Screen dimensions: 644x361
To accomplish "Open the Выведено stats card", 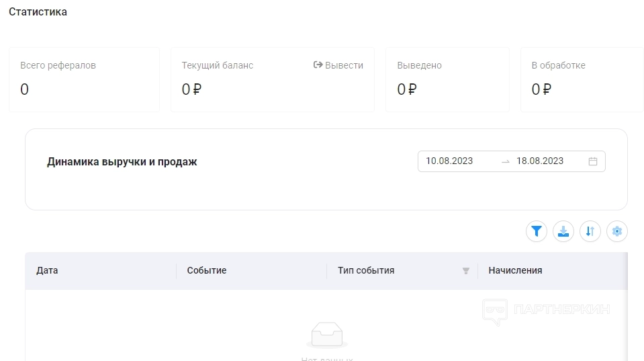I will [x=447, y=79].
